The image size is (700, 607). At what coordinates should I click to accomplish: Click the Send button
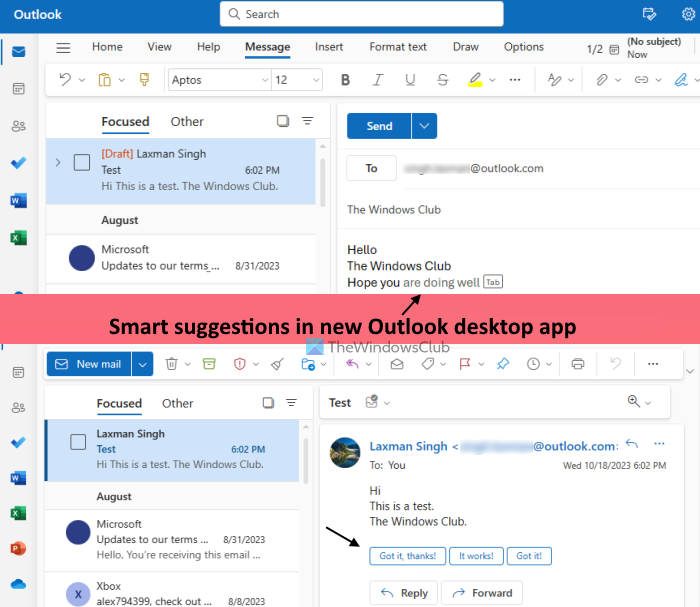(x=379, y=126)
